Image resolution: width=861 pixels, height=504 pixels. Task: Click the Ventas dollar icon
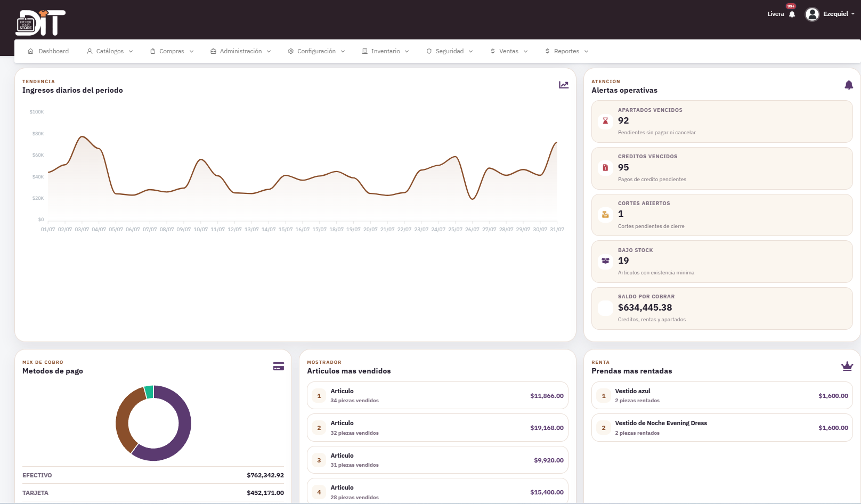click(493, 52)
